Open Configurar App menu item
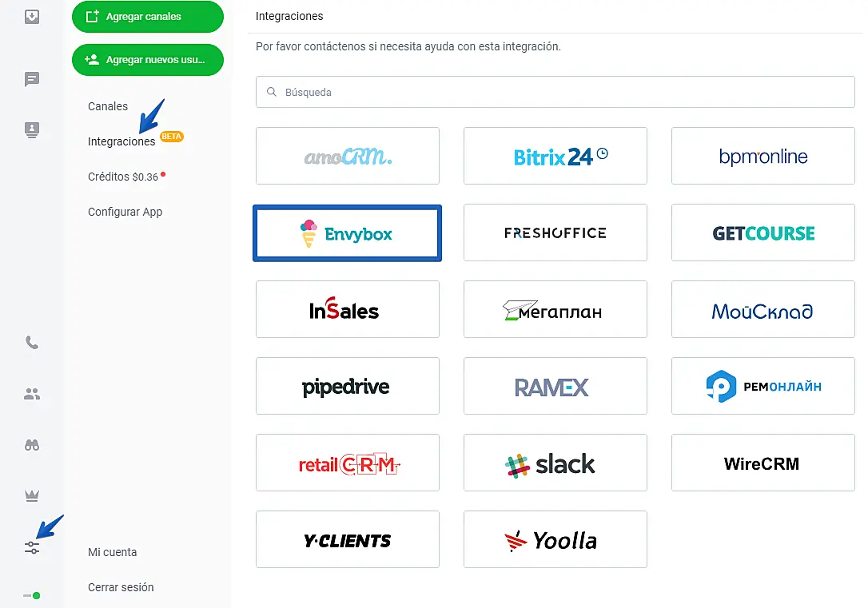This screenshot has height=608, width=868. point(125,212)
